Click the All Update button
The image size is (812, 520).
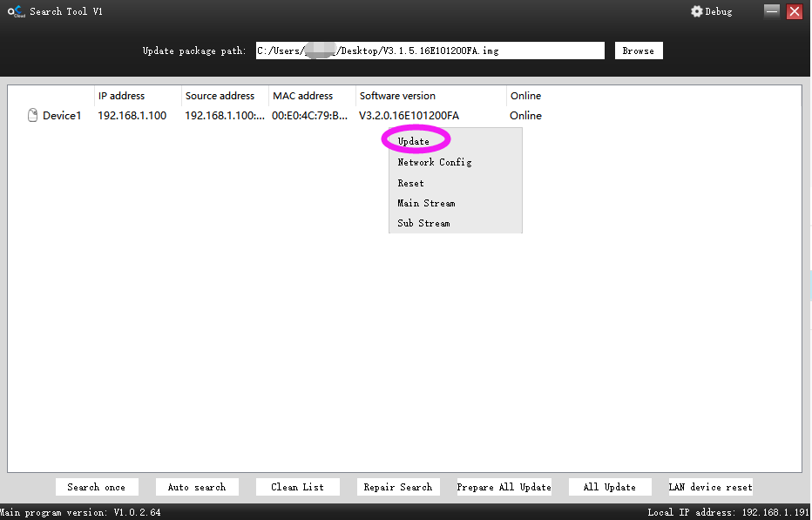click(x=610, y=487)
